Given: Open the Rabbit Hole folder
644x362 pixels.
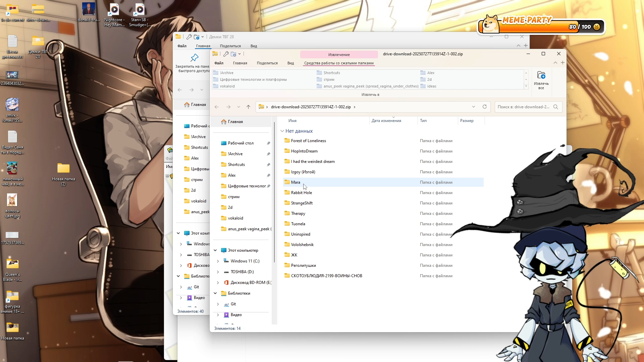Looking at the screenshot, I should tap(301, 193).
